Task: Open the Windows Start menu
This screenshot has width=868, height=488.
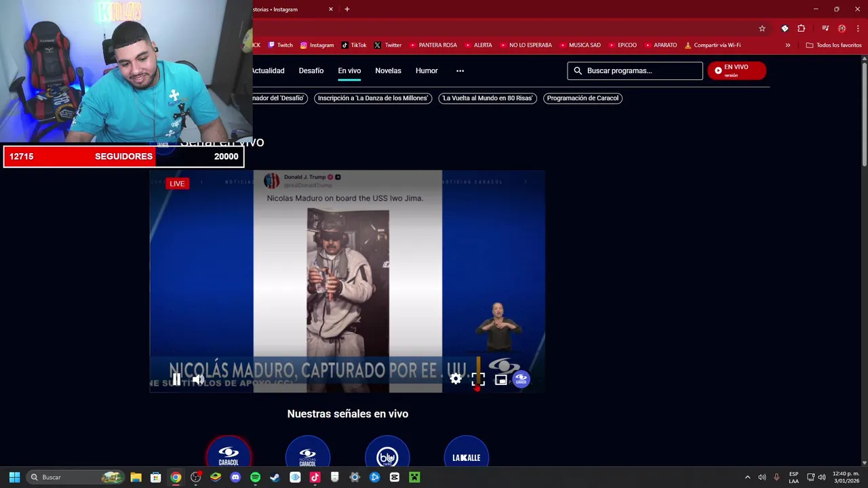Action: 14,477
